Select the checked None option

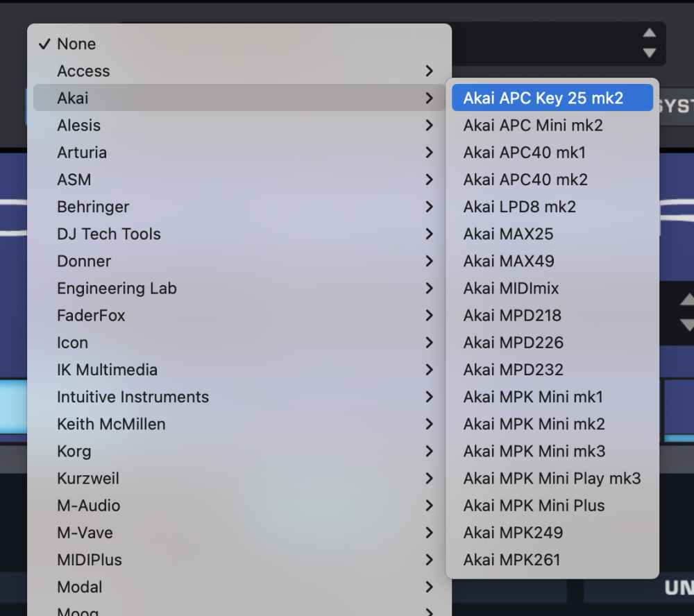coord(239,44)
